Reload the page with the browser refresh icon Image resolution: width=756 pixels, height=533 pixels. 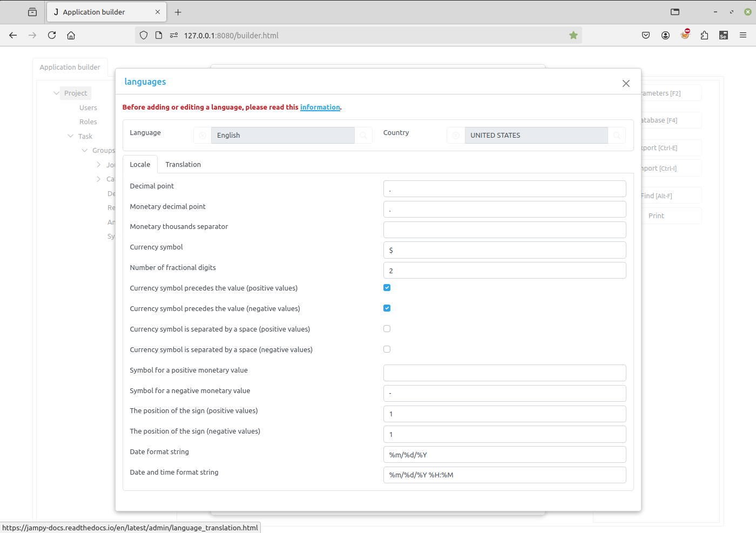point(52,35)
